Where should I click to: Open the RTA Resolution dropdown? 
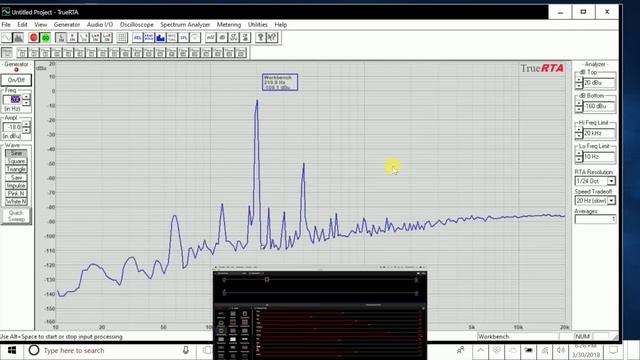pyautogui.click(x=611, y=181)
